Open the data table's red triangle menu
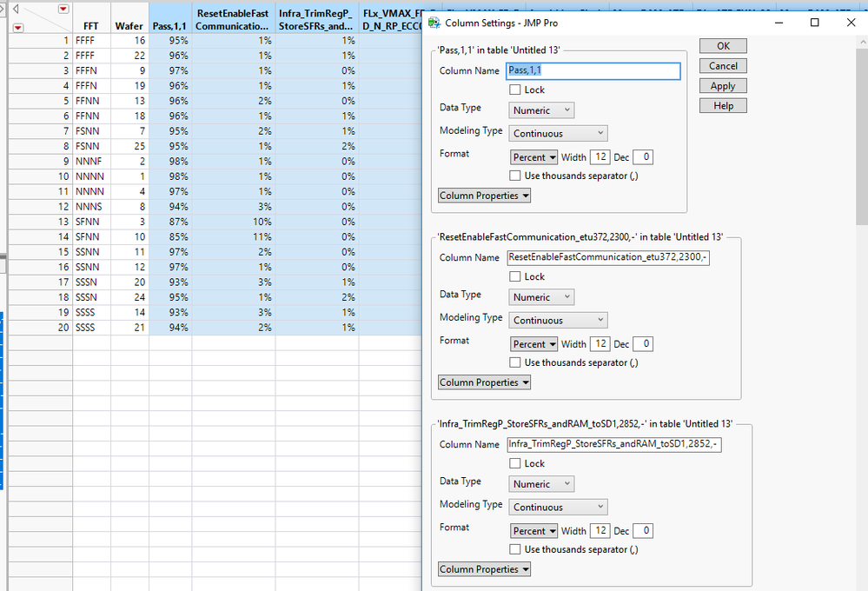The height and width of the screenshot is (591, 868). click(x=62, y=9)
